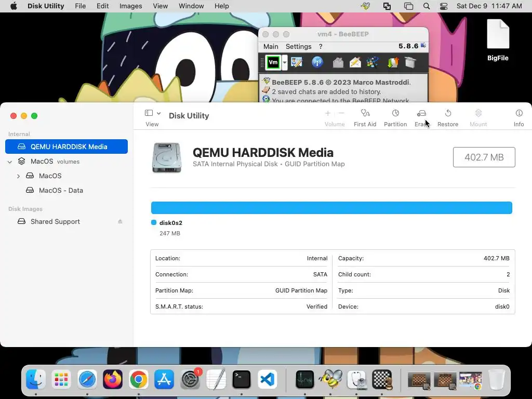
Task: Click BeeBEEP gray box icon
Action: tap(410, 62)
